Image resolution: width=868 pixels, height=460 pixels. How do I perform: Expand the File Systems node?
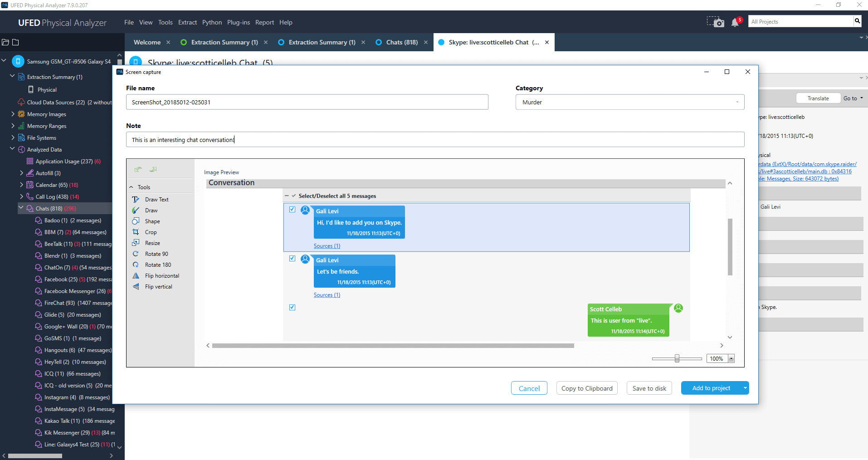(13, 137)
